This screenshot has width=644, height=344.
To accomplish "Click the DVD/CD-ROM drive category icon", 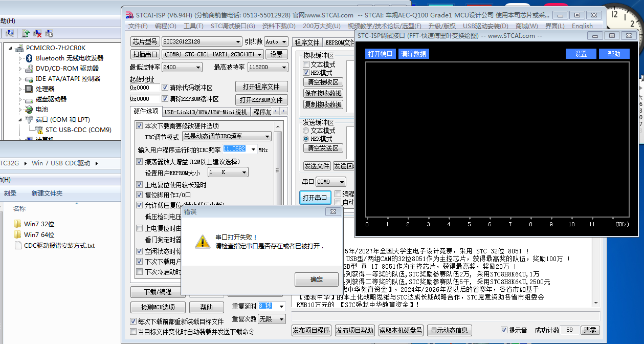I will coord(30,69).
